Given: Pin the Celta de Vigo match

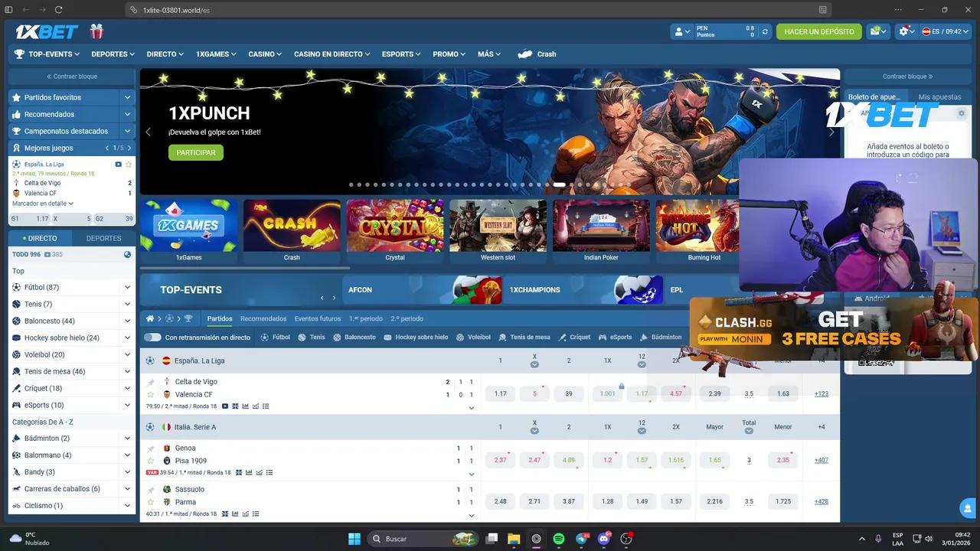Looking at the screenshot, I should click(151, 382).
